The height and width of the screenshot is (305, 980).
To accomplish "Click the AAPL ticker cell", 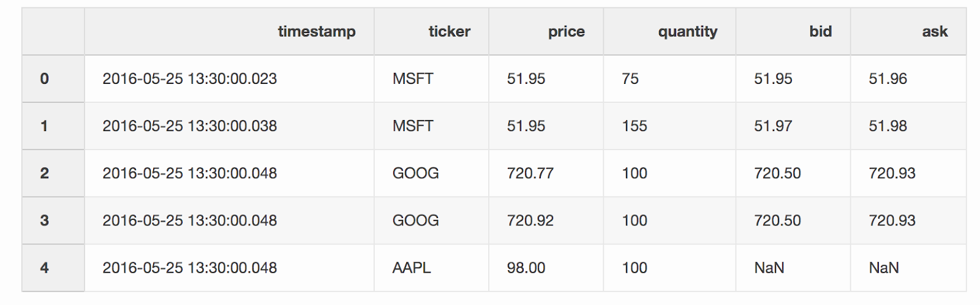I will click(412, 268).
